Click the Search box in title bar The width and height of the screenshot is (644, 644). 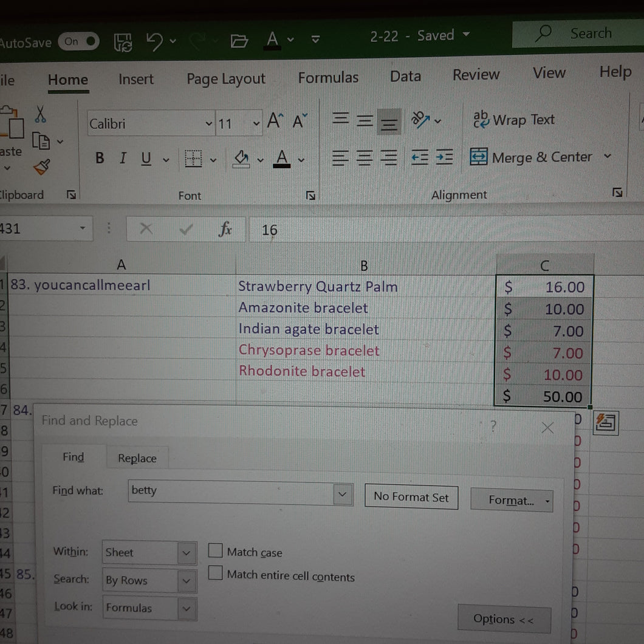(578, 33)
